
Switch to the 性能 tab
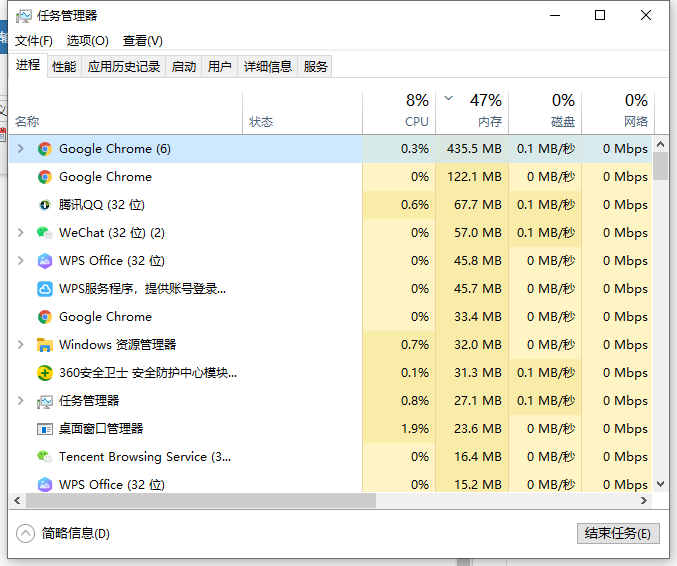[x=64, y=67]
